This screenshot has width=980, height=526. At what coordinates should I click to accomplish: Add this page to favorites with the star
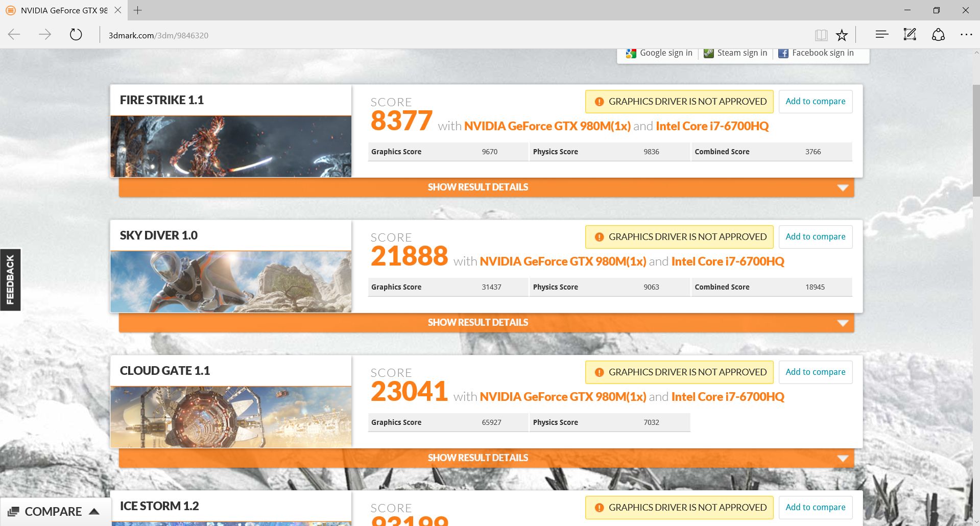pyautogui.click(x=841, y=34)
